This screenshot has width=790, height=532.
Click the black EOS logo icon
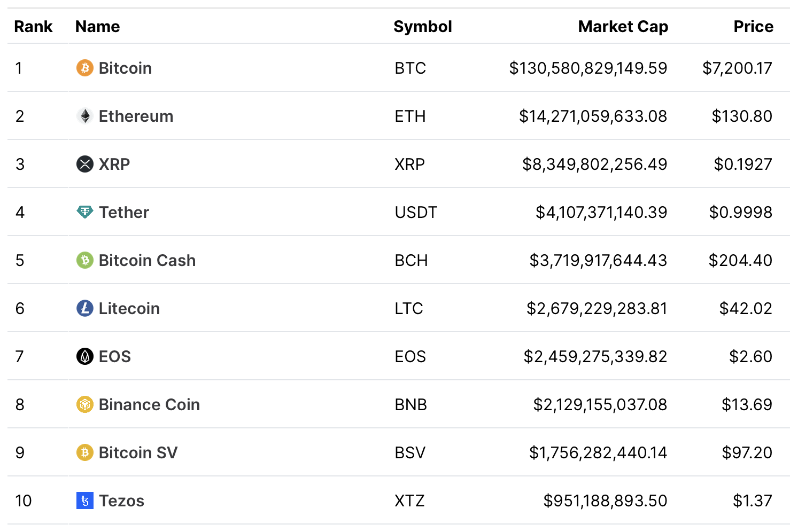click(84, 356)
